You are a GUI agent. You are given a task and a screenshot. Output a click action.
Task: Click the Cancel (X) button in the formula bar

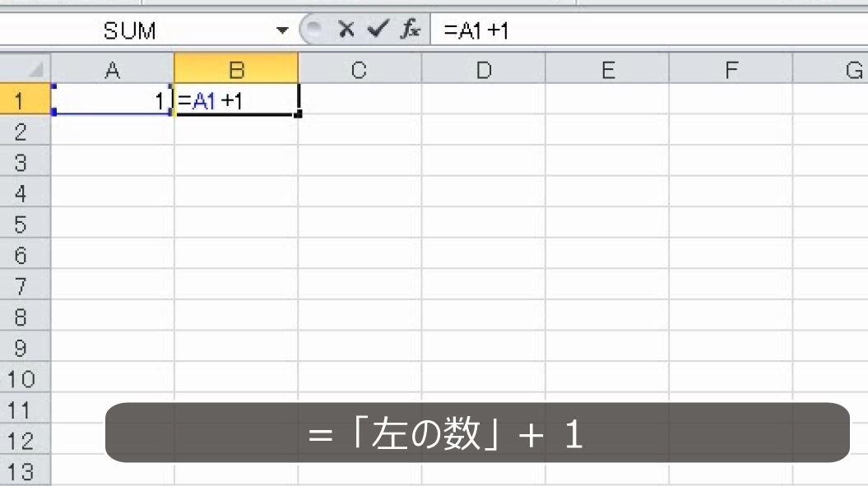(x=346, y=29)
